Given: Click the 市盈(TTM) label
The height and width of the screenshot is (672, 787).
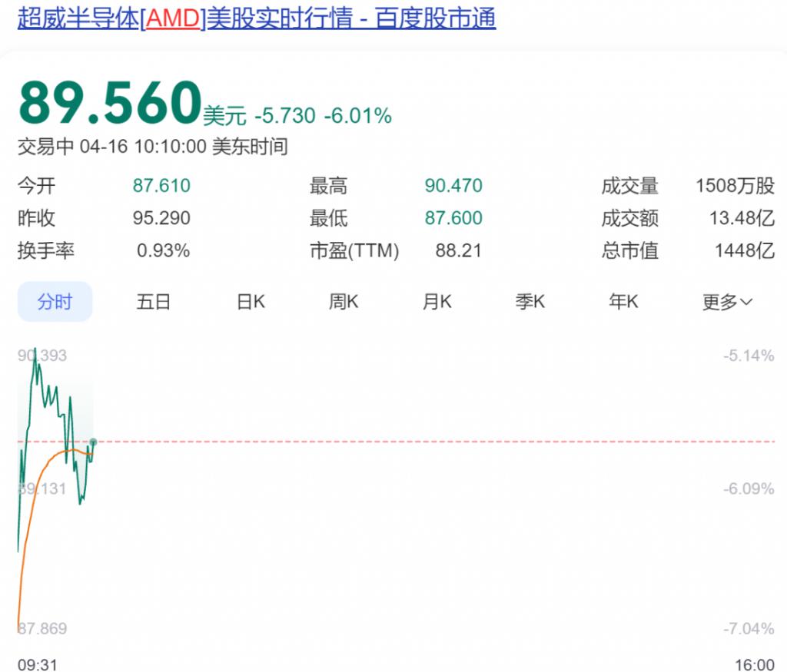Looking at the screenshot, I should pyautogui.click(x=354, y=250).
